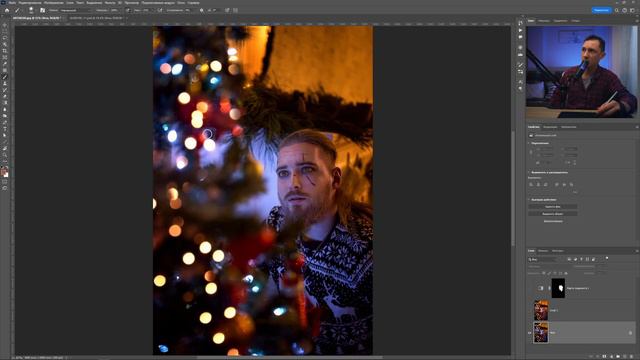Toggle lock transparent pixels in Layers panel
The image size is (640, 360).
544,273
